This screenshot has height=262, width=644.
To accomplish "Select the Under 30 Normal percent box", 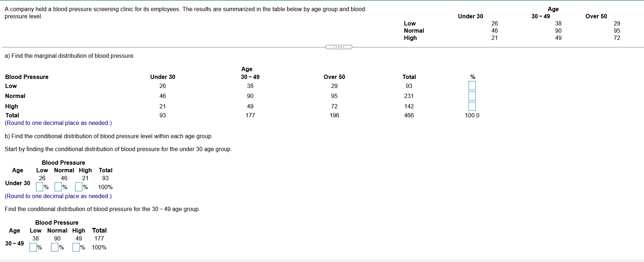I will pyautogui.click(x=58, y=187).
